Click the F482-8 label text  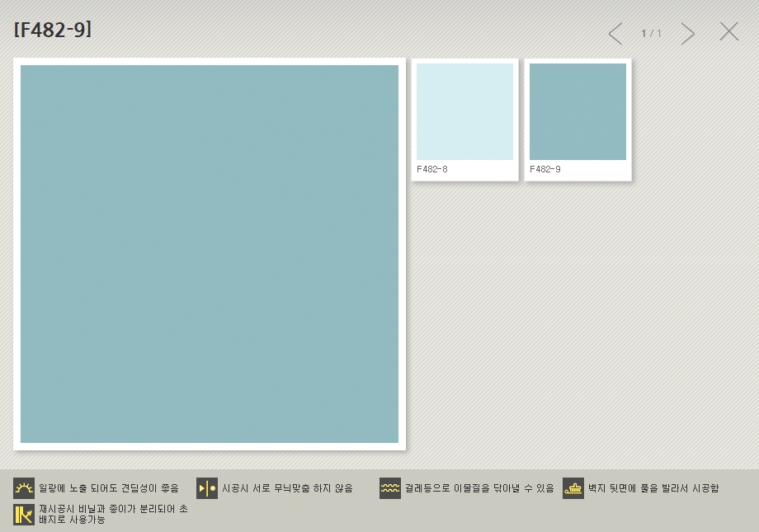pos(432,169)
